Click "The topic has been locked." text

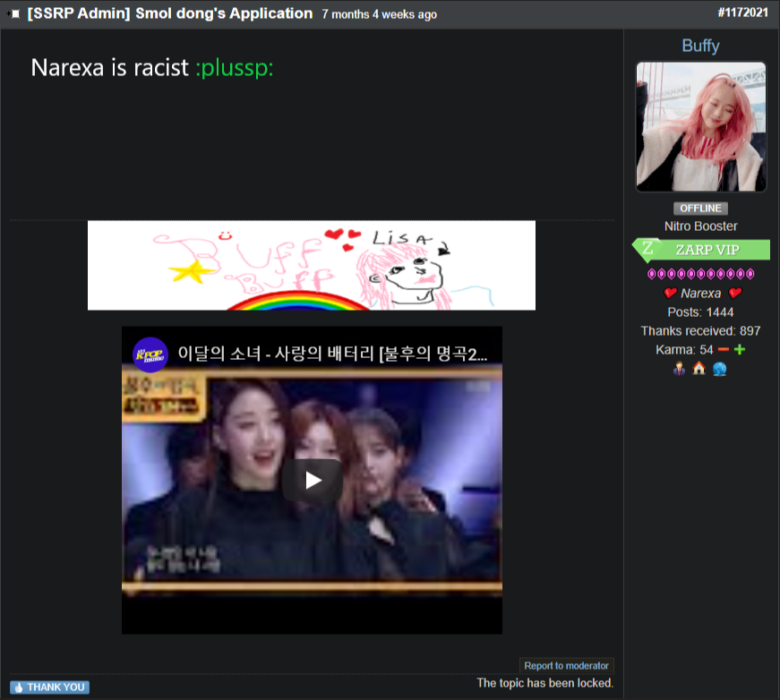(545, 683)
